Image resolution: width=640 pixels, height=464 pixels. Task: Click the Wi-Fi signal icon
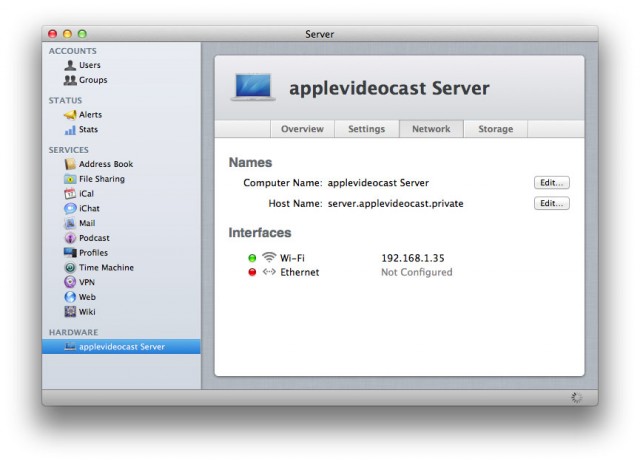269,257
